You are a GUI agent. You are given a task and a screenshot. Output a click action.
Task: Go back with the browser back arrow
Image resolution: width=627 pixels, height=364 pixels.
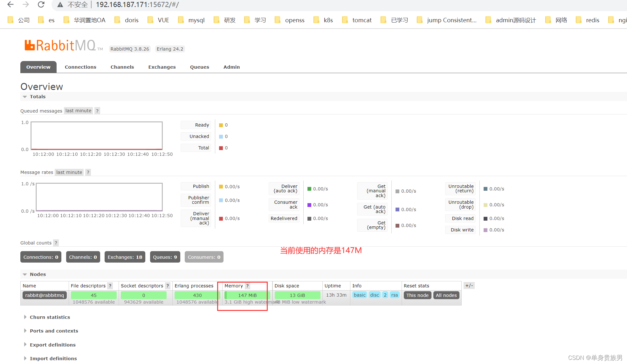tap(10, 4)
